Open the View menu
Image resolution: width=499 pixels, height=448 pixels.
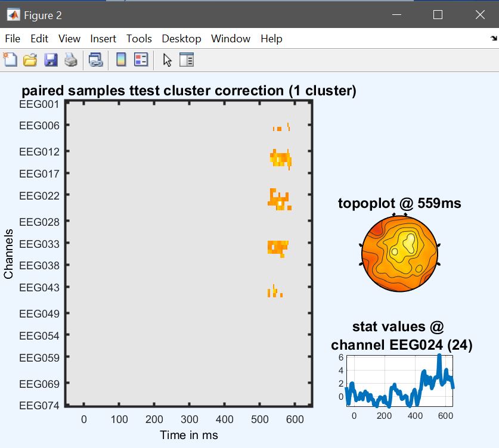pos(69,39)
